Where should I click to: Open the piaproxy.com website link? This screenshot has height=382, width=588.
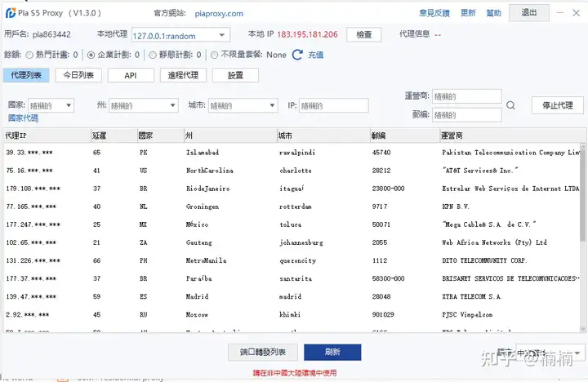[x=219, y=14]
